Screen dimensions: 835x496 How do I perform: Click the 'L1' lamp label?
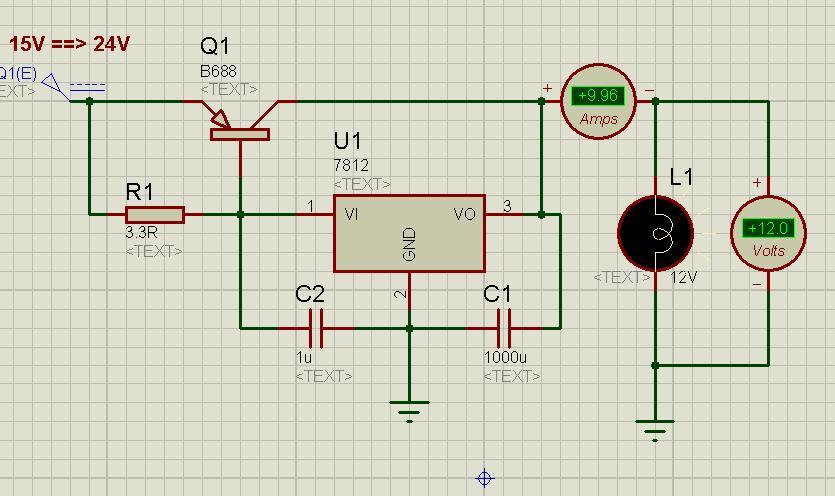(681, 177)
